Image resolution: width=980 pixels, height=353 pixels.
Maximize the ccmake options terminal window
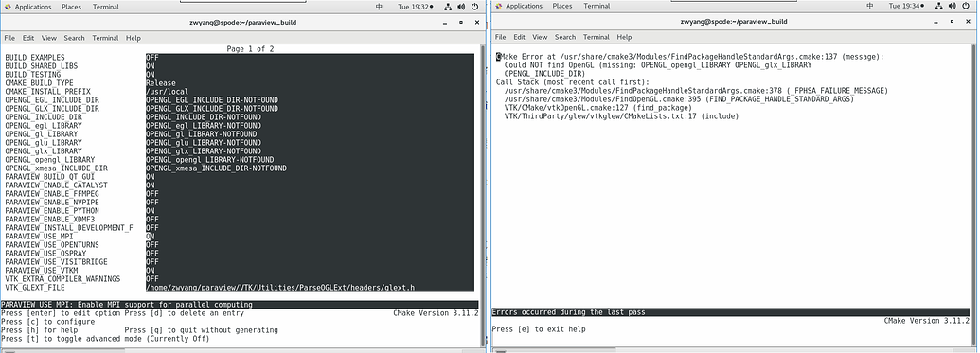460,22
